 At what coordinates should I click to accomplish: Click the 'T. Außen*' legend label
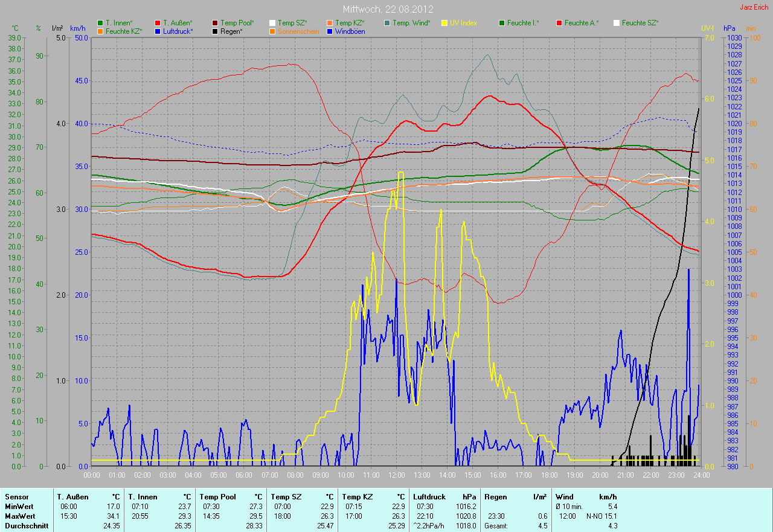pos(178,23)
